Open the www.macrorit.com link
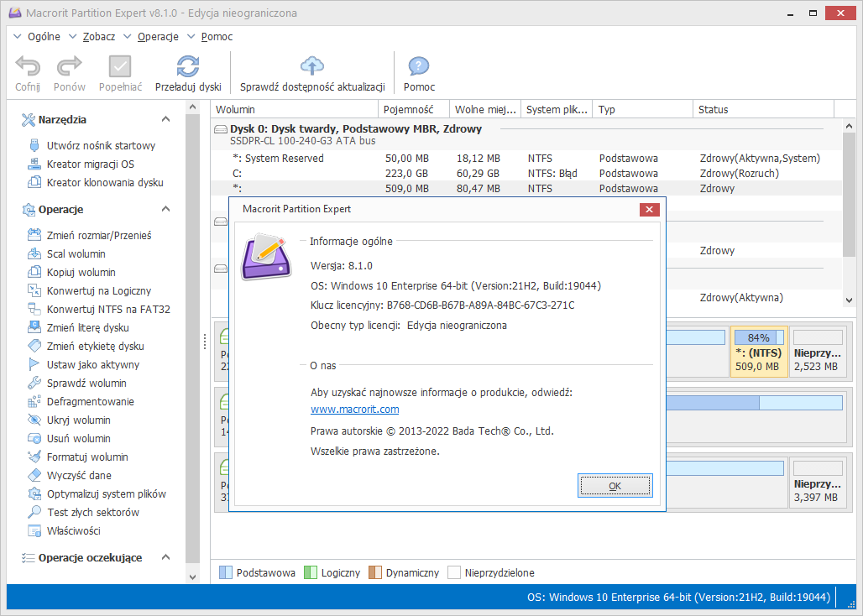Screen dimensions: 863x616 [355, 410]
